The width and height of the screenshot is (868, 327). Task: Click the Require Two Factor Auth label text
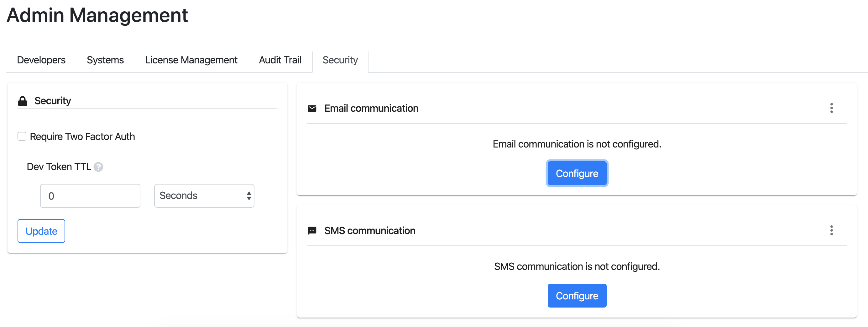pyautogui.click(x=82, y=137)
